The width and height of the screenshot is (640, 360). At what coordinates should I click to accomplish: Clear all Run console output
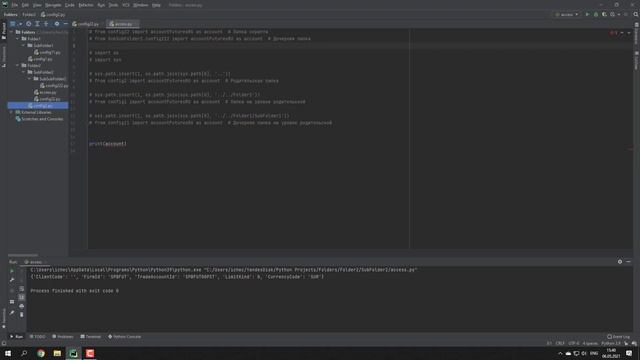click(x=22, y=315)
